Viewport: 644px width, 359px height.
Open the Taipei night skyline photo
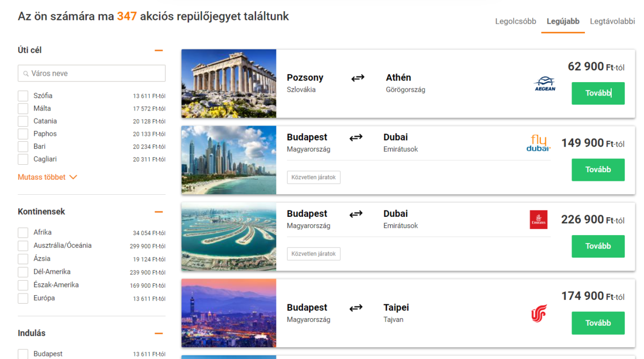(x=229, y=313)
